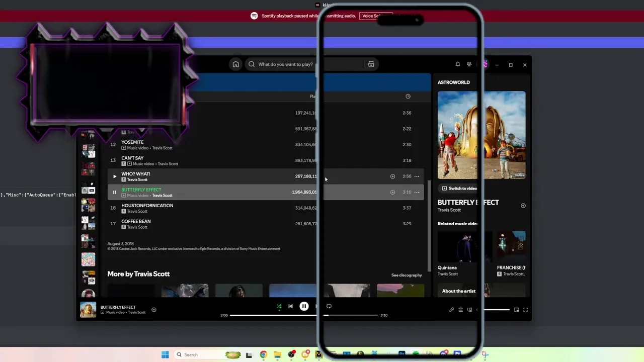
Task: Open the Windows Start menu
Action: 165,355
